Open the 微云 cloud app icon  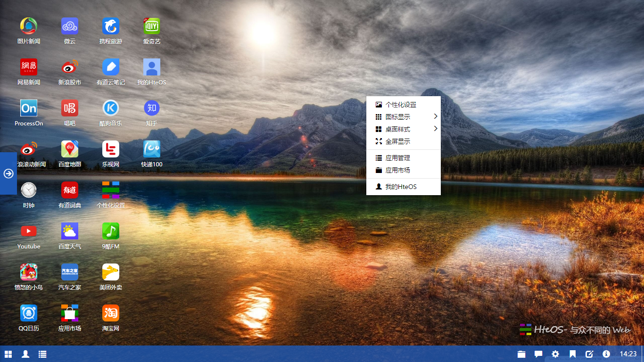pos(70,26)
